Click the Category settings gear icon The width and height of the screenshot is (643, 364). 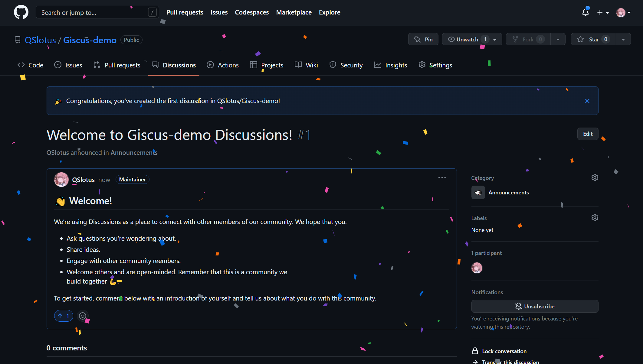(595, 178)
